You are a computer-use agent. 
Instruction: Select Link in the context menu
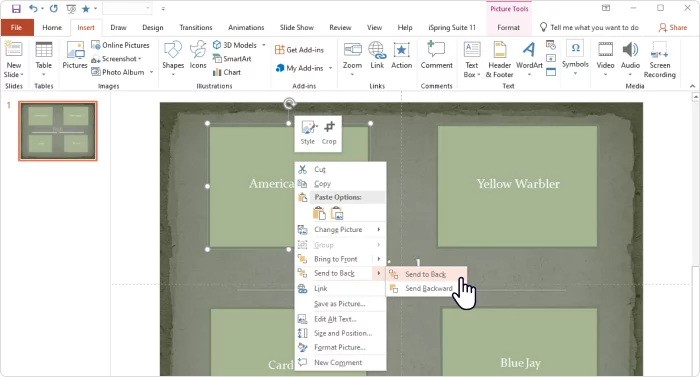[340, 289]
